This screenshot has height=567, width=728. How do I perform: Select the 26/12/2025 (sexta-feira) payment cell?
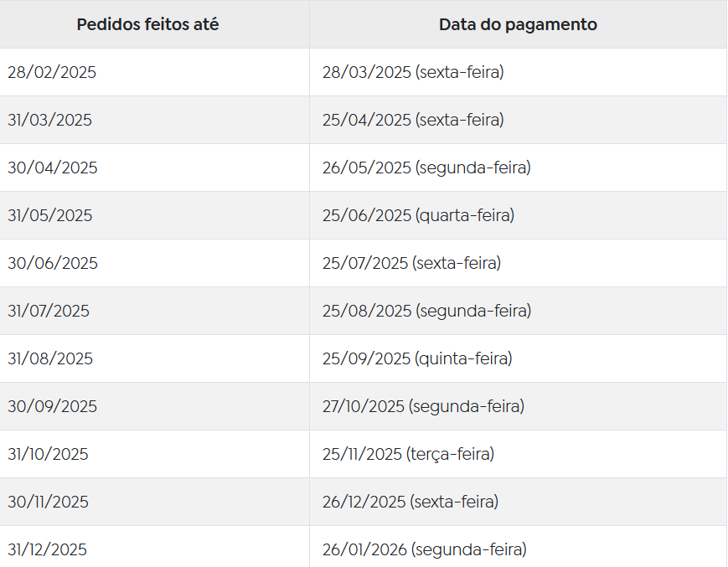[518, 502]
